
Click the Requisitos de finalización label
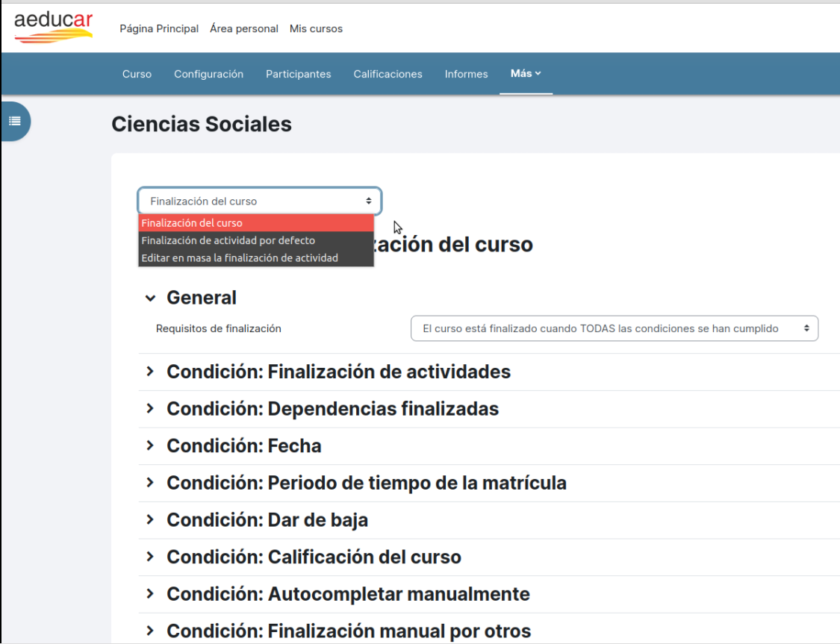click(219, 328)
